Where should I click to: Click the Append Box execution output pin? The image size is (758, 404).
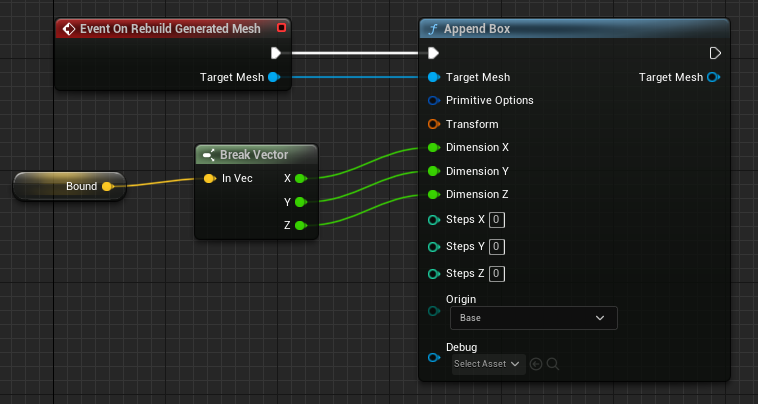(x=715, y=53)
